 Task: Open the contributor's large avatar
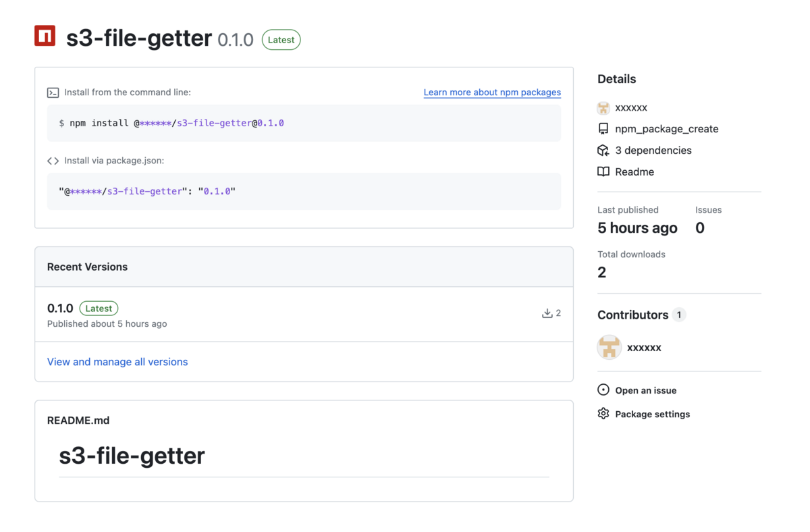609,348
